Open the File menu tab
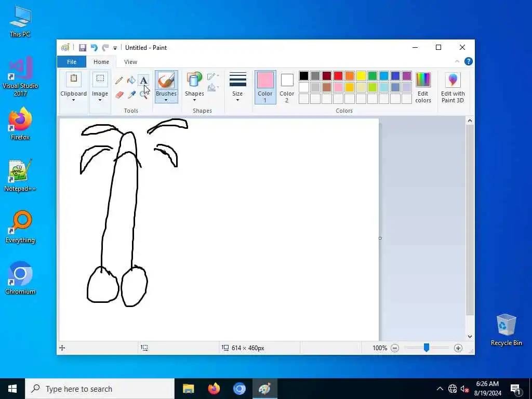This screenshot has height=399, width=532. tap(72, 62)
